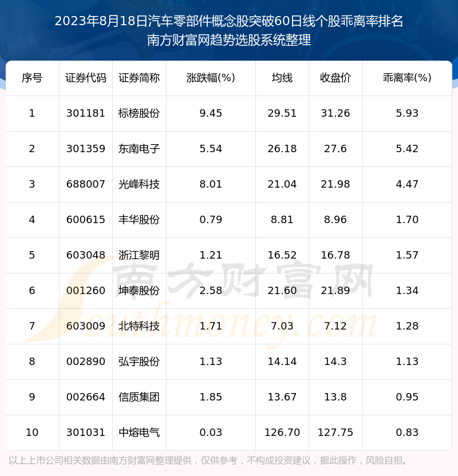Select stock name 北特科技
This screenshot has width=458, height=476.
tap(139, 326)
